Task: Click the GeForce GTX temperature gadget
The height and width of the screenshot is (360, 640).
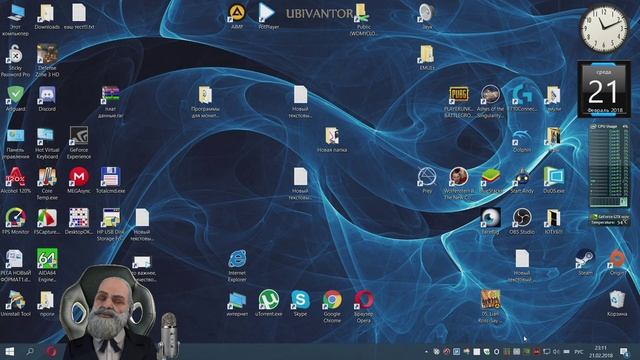Action: coord(609,220)
